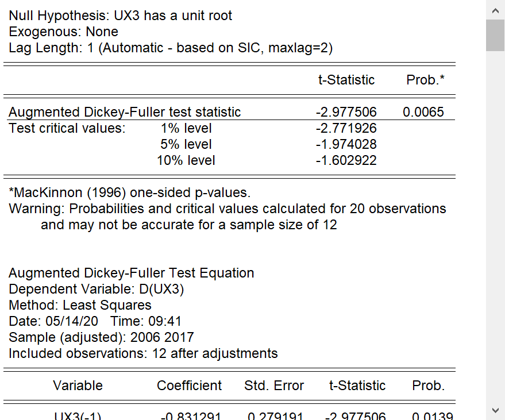The image size is (505, 420).
Task: Click the 10% level critical value -1.602922
Action: [346, 160]
